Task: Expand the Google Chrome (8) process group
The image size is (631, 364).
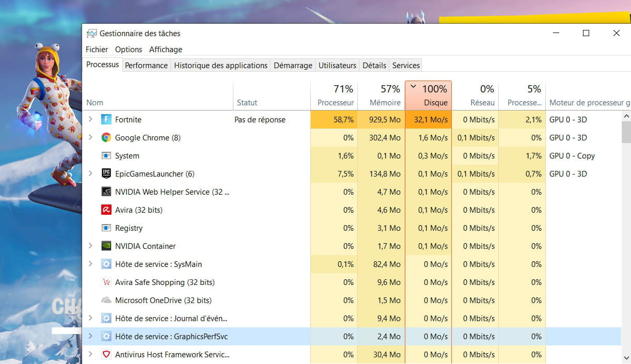Action: tap(90, 138)
